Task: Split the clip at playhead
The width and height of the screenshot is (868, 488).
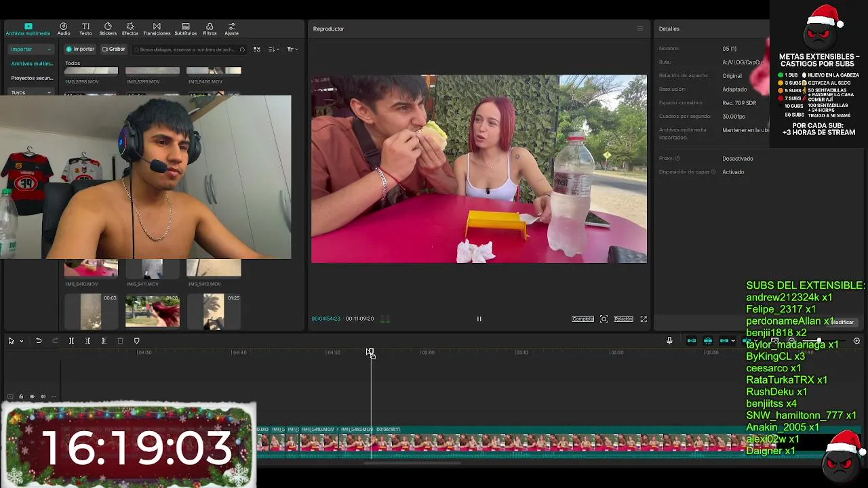Action: (71, 341)
